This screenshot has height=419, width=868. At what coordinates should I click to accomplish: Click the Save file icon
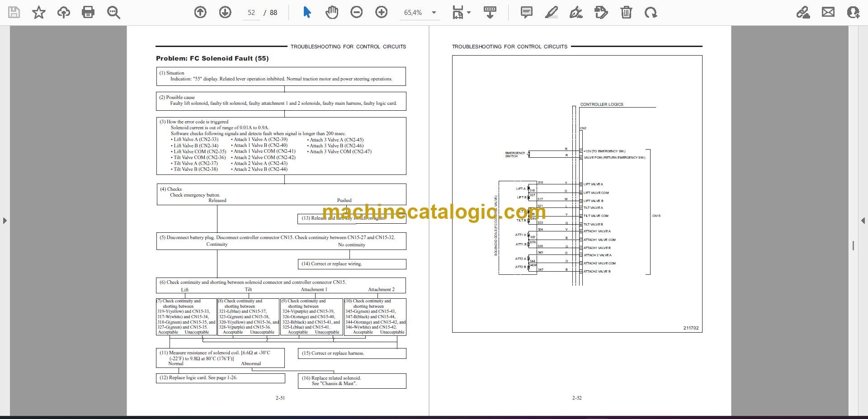click(14, 12)
